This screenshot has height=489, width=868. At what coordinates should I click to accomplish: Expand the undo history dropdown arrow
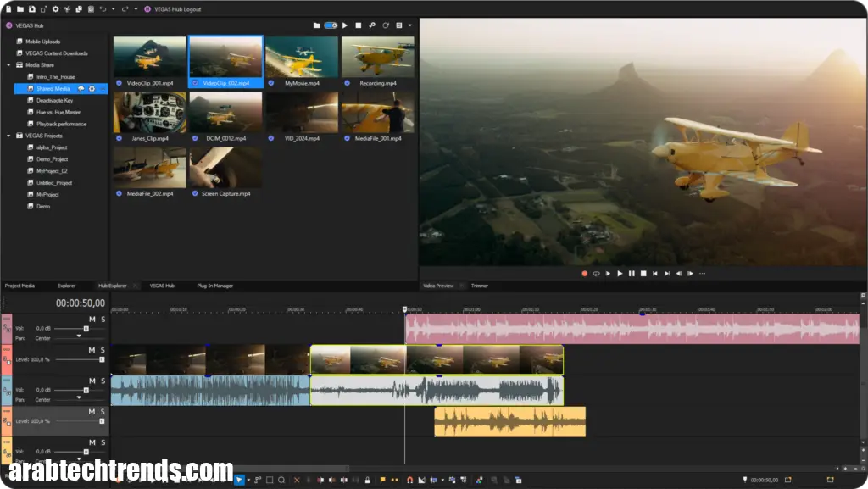[x=114, y=8]
